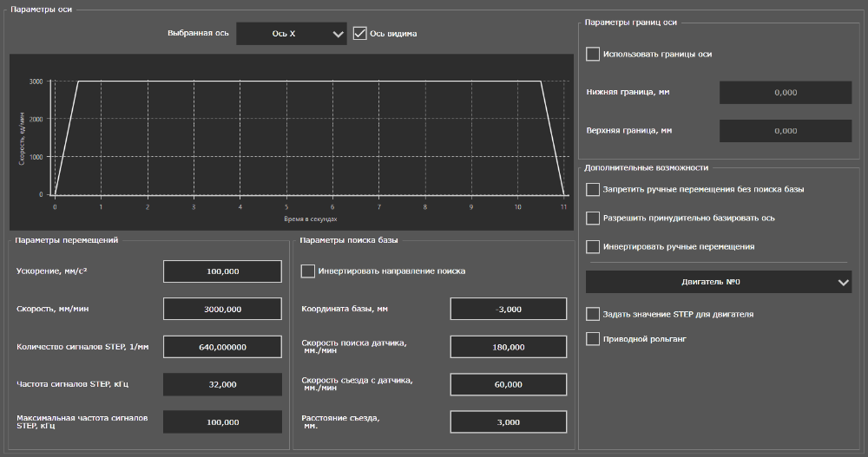
Task: Click the 'Скорость поиска датчика' input field
Action: click(x=508, y=347)
